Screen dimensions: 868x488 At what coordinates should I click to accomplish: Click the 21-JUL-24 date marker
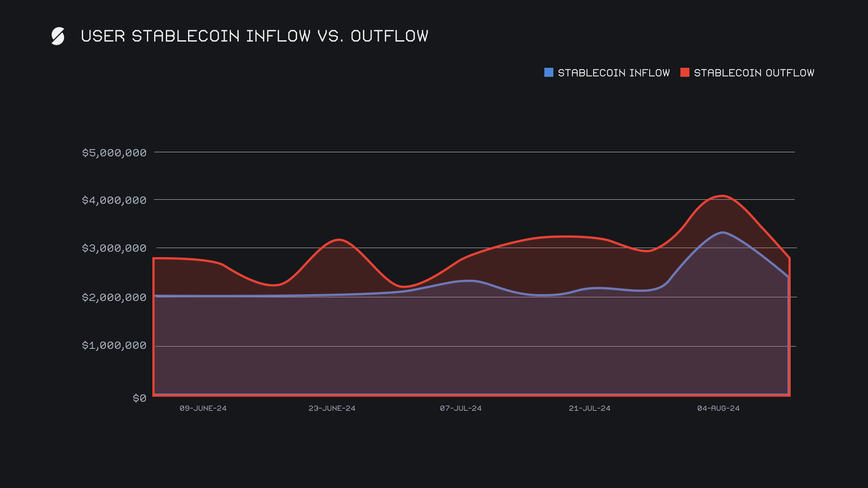pos(590,408)
